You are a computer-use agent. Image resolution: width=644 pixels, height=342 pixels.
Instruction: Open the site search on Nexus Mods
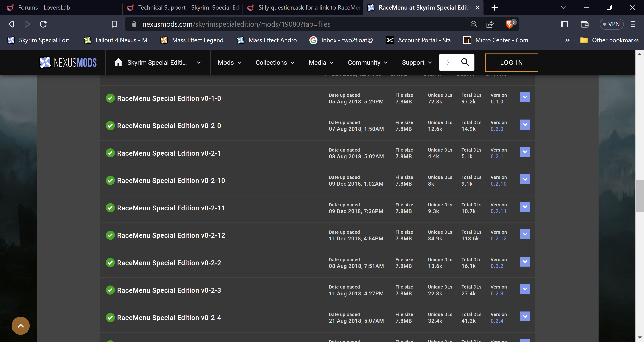tap(465, 62)
